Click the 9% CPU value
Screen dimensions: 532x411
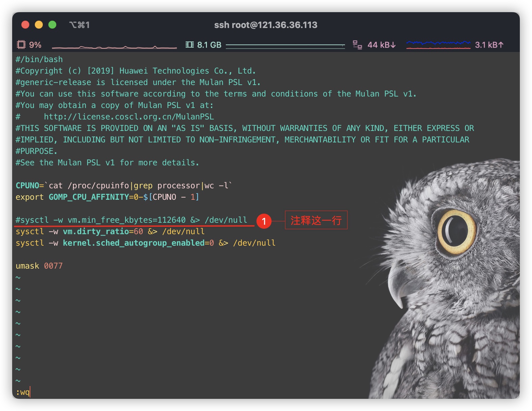point(35,45)
